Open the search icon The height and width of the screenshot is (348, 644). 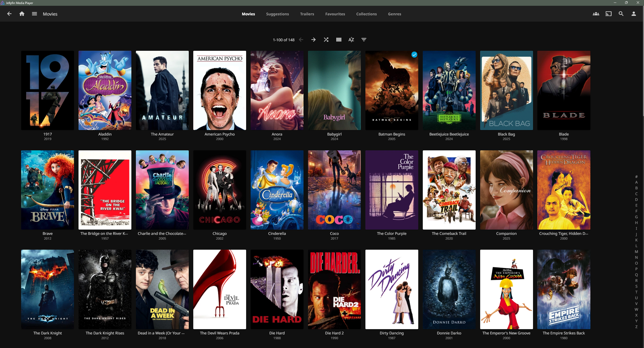pos(621,14)
